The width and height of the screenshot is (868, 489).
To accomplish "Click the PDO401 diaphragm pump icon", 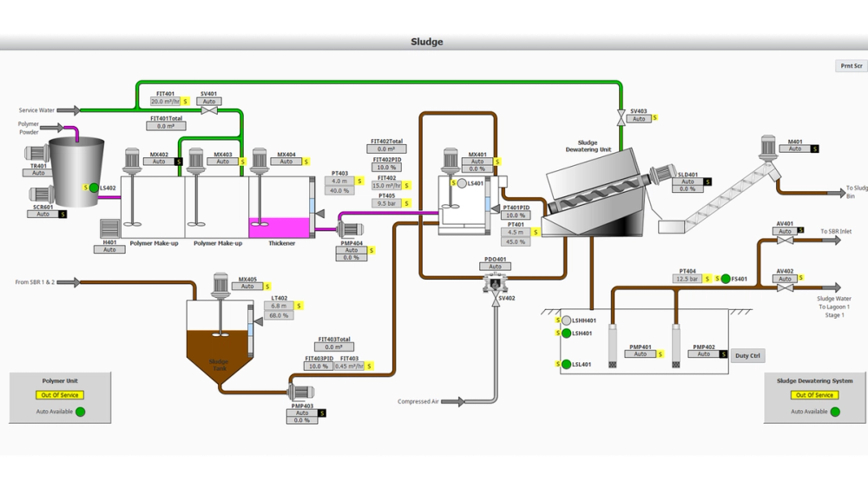I will point(495,283).
